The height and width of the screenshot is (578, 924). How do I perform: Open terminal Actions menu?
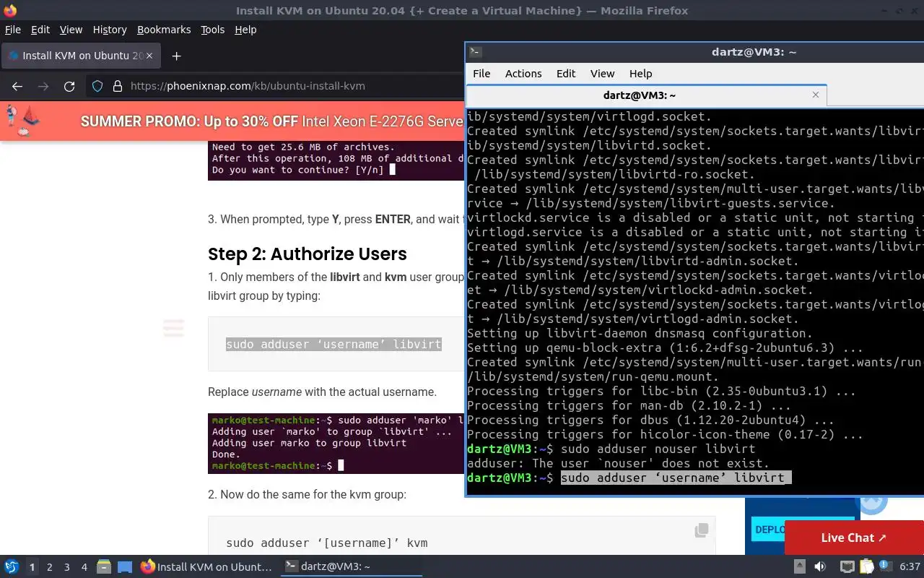click(523, 74)
